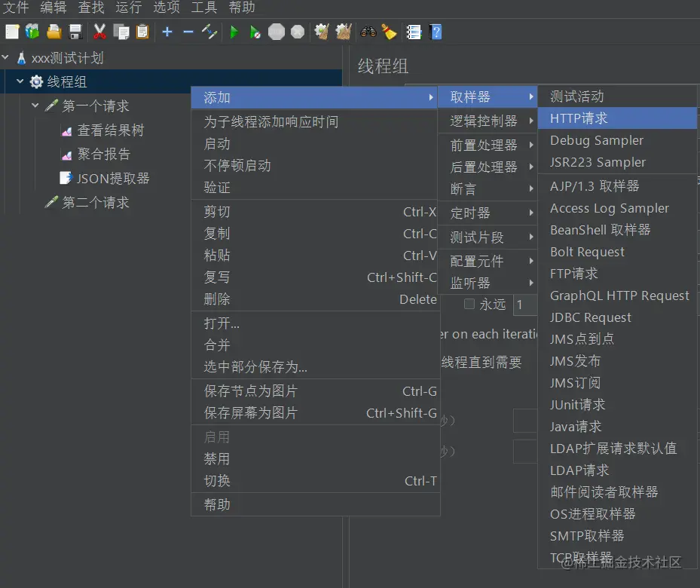Choose JSR223 Sampler entry
This screenshot has height=588, width=700.
[617, 162]
